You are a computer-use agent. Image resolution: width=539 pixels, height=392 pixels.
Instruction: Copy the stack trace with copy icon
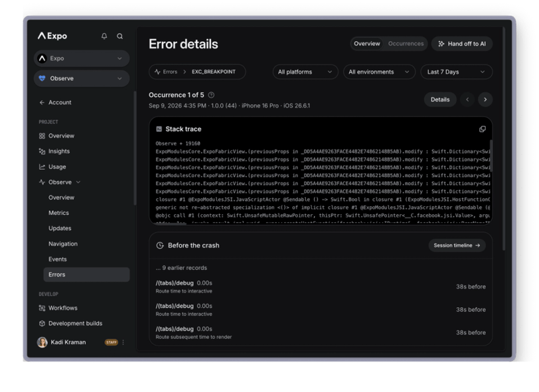tap(482, 129)
